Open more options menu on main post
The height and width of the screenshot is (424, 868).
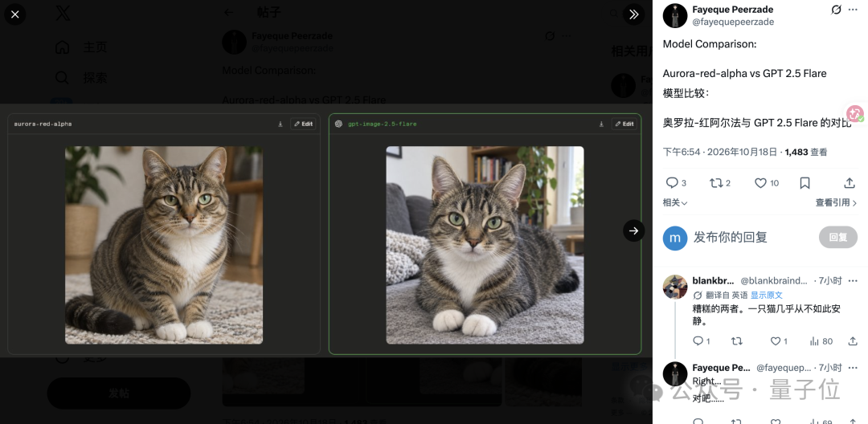(x=853, y=10)
